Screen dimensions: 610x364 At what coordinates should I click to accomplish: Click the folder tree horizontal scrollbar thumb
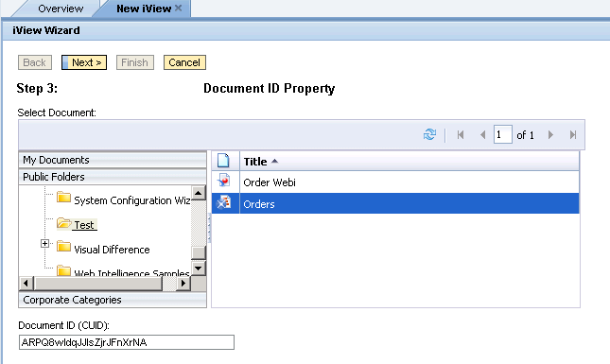(x=98, y=284)
